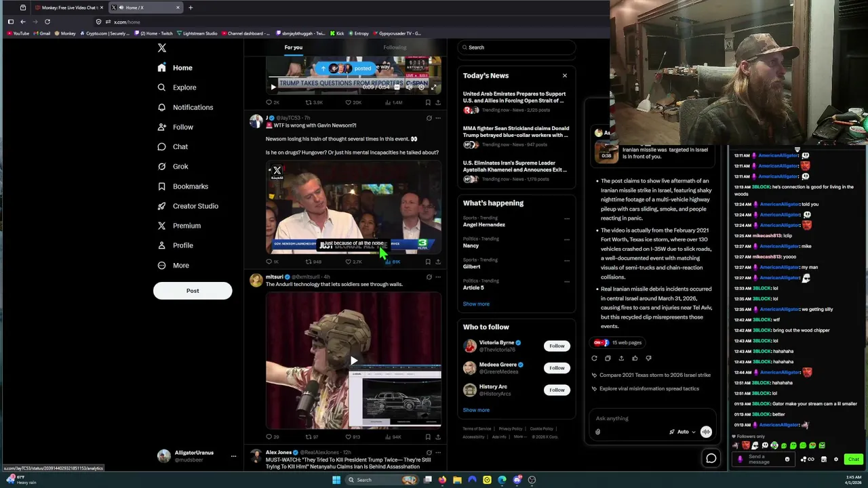The height and width of the screenshot is (488, 868).
Task: Open options for the Nancy trend
Action: pos(567,239)
